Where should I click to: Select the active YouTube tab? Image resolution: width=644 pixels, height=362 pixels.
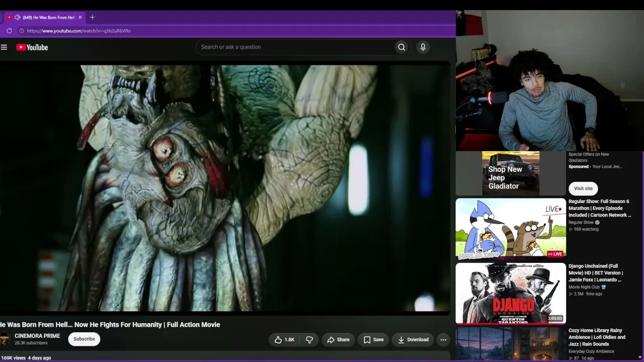[45, 17]
